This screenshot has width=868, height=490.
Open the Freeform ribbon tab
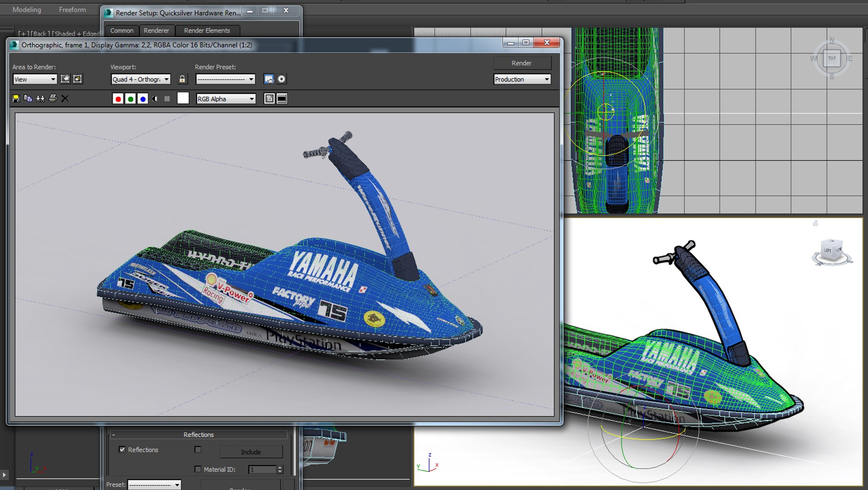(73, 10)
